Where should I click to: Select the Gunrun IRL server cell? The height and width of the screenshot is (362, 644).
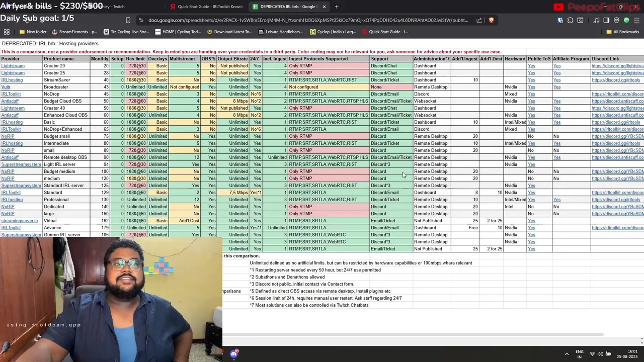[66, 235]
